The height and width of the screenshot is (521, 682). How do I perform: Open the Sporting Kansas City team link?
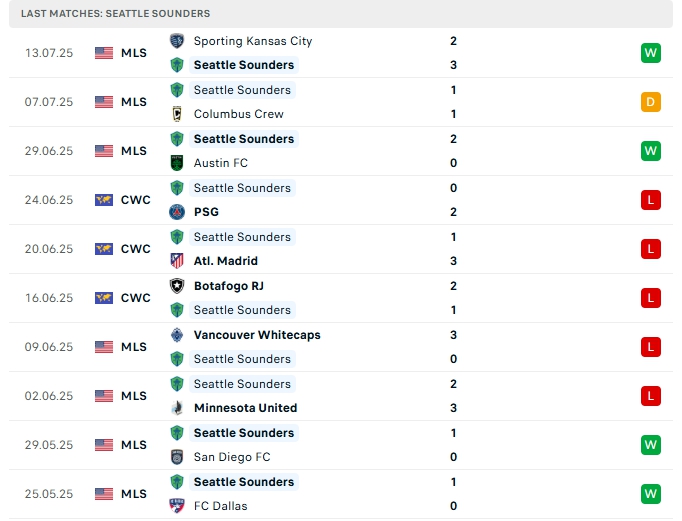[x=252, y=41]
